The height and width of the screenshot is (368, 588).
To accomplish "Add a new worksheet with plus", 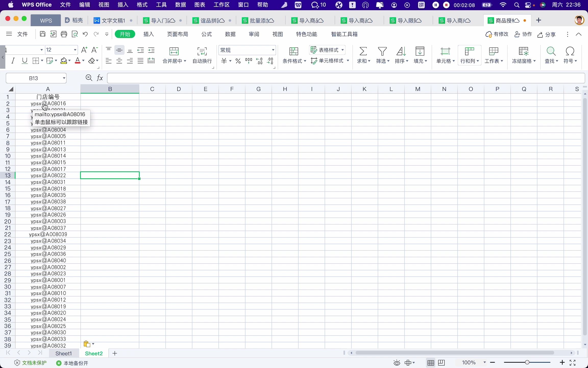I will (x=115, y=353).
